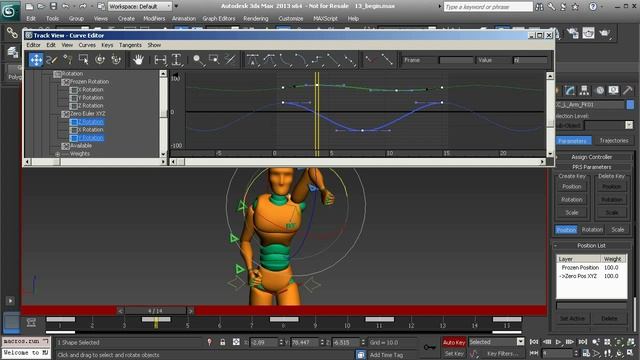Click Create Key Position button
Viewport: 640px width, 360px height.
[571, 187]
